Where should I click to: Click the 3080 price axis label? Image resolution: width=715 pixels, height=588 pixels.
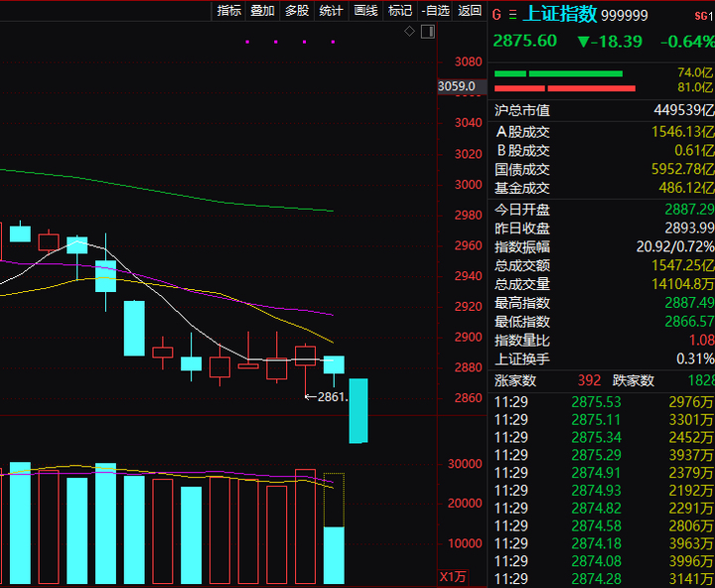click(469, 62)
